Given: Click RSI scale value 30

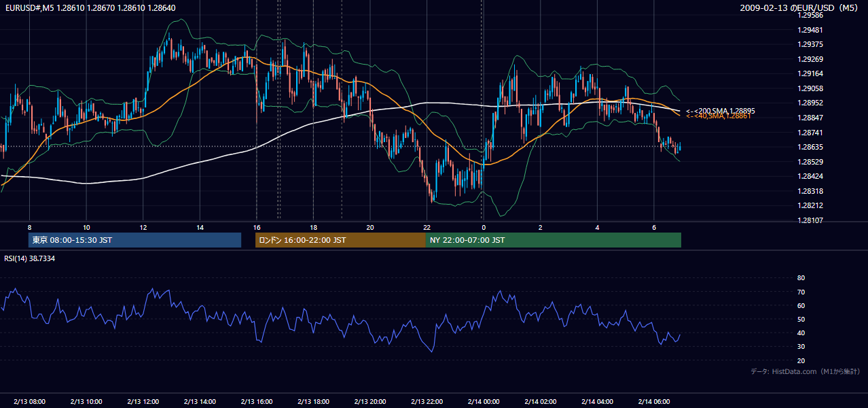Looking at the screenshot, I should [x=801, y=347].
